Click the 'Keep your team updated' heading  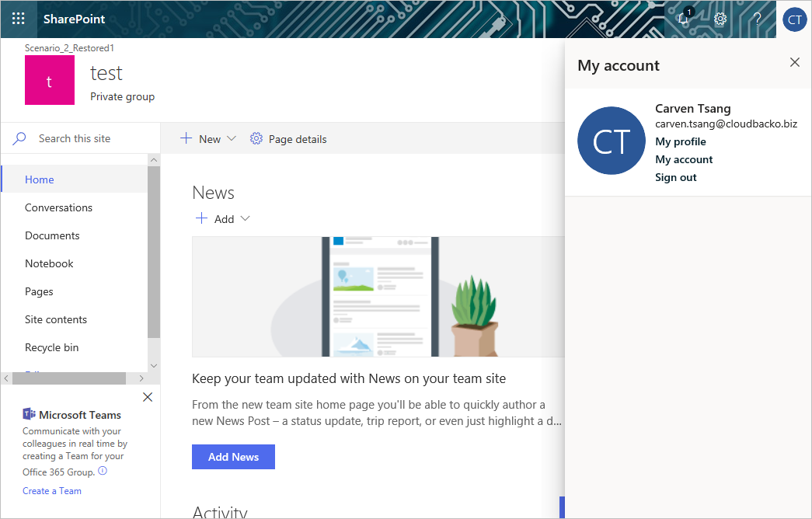349,378
